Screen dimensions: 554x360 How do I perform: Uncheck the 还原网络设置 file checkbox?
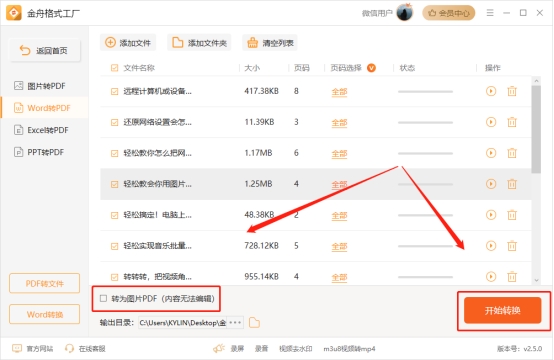tap(114, 122)
